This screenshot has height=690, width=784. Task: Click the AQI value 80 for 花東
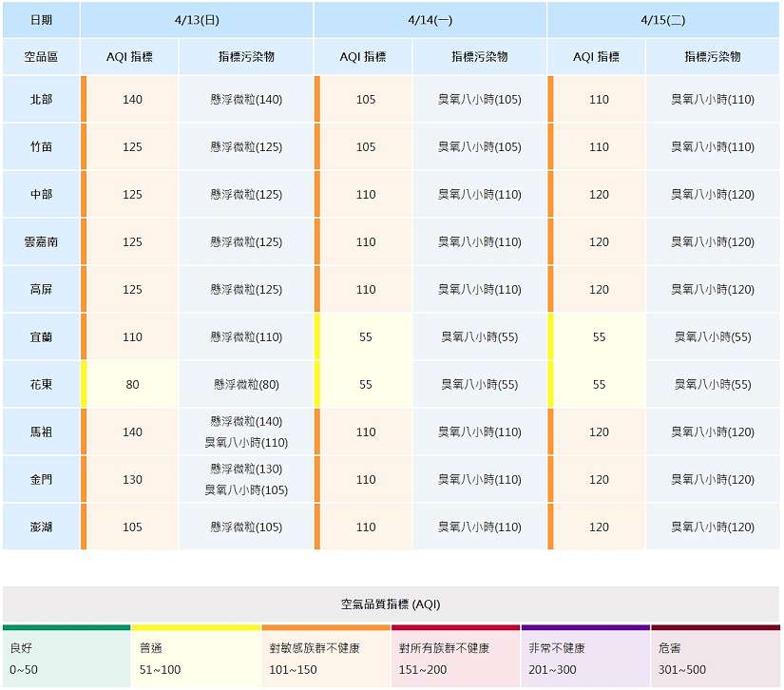pyautogui.click(x=132, y=385)
